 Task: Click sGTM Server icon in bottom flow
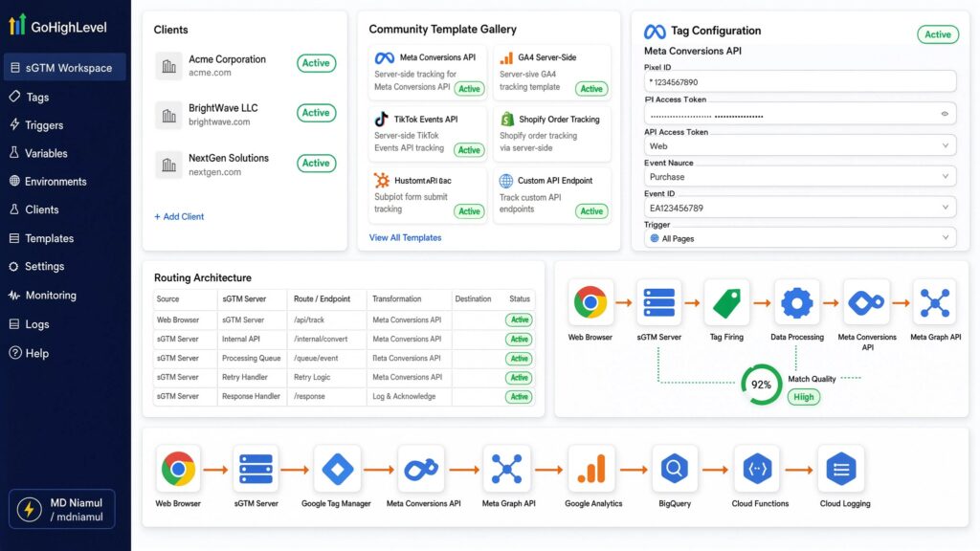click(256, 469)
